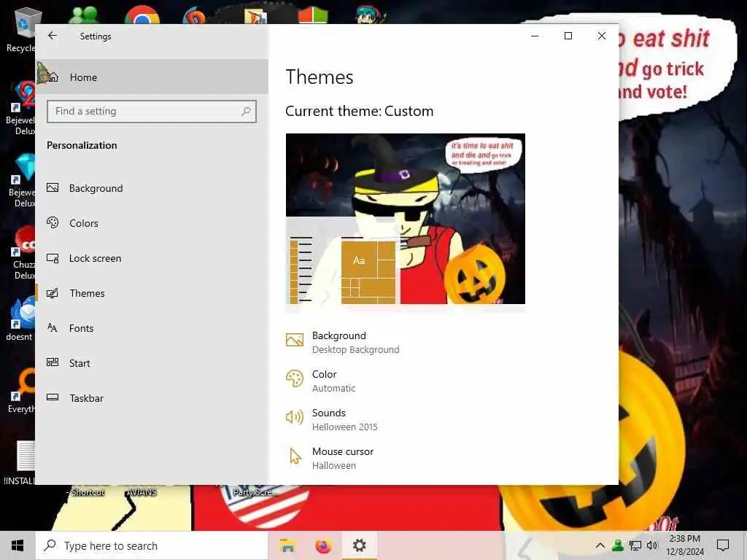This screenshot has width=747, height=560.
Task: Click the theme Sounds speaker icon
Action: [295, 417]
